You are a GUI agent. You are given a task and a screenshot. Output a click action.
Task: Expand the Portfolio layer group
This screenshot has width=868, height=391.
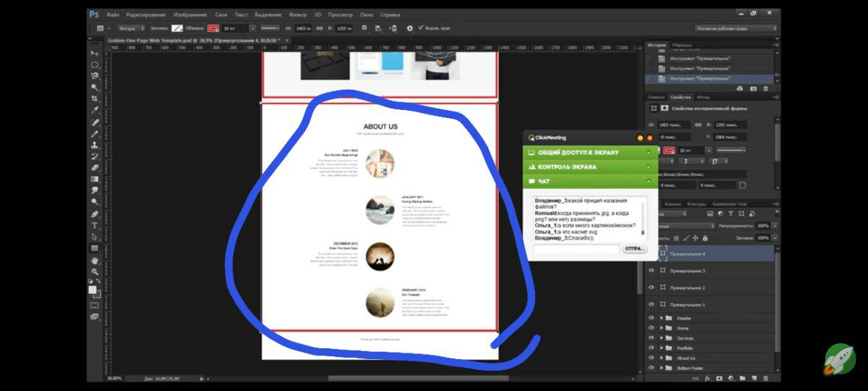(x=661, y=348)
